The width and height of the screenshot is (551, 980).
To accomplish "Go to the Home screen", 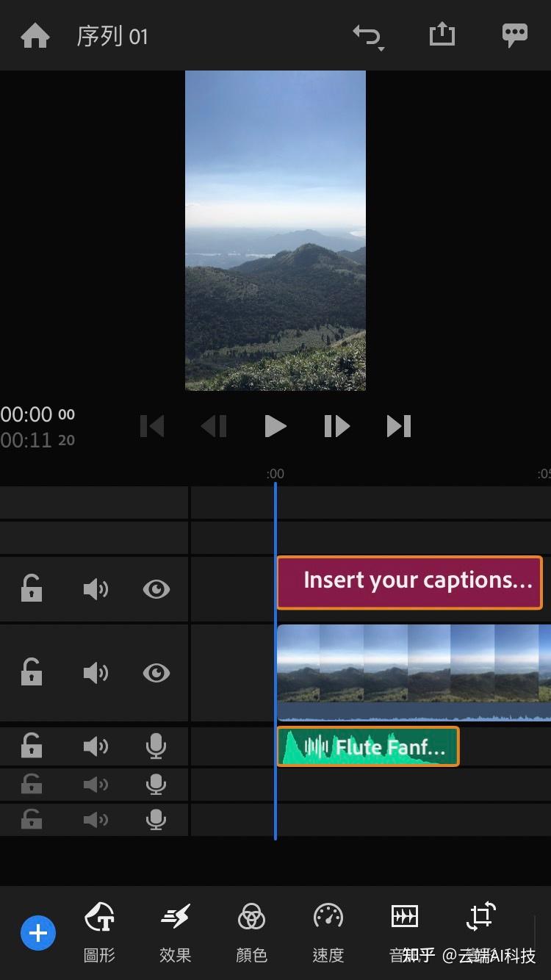I will click(x=35, y=35).
